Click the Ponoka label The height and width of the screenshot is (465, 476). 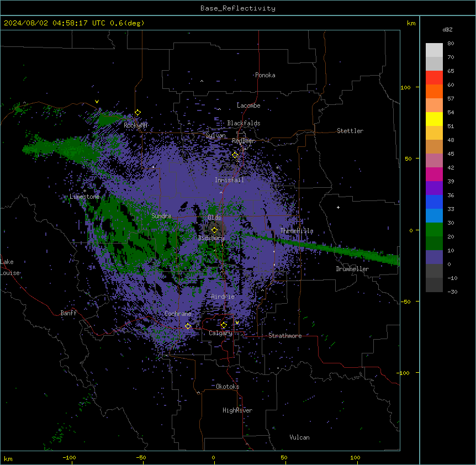(x=265, y=75)
